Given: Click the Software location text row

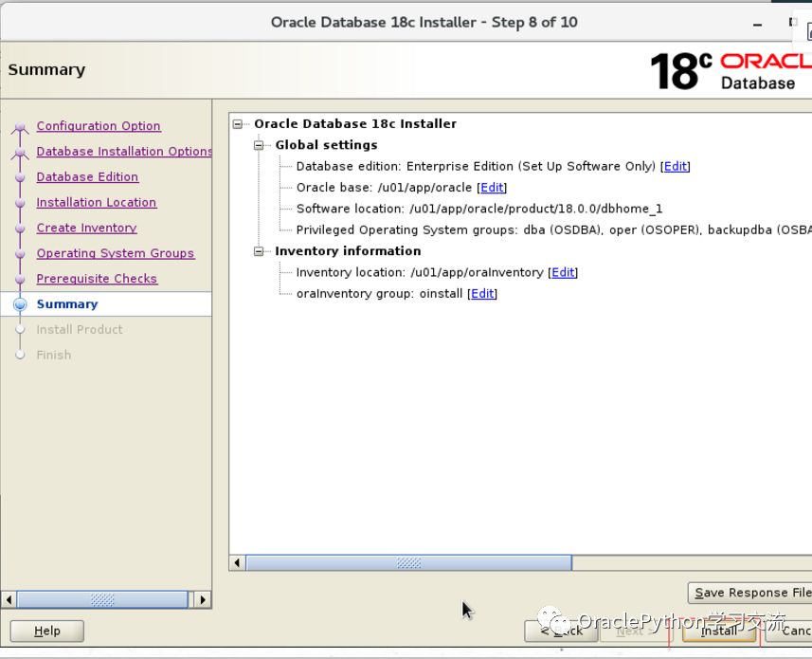Looking at the screenshot, I should pyautogui.click(x=479, y=209).
